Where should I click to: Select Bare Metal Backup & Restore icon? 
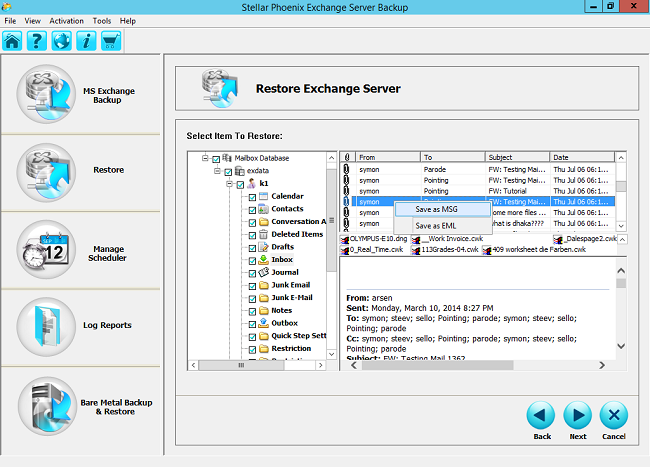click(x=47, y=406)
